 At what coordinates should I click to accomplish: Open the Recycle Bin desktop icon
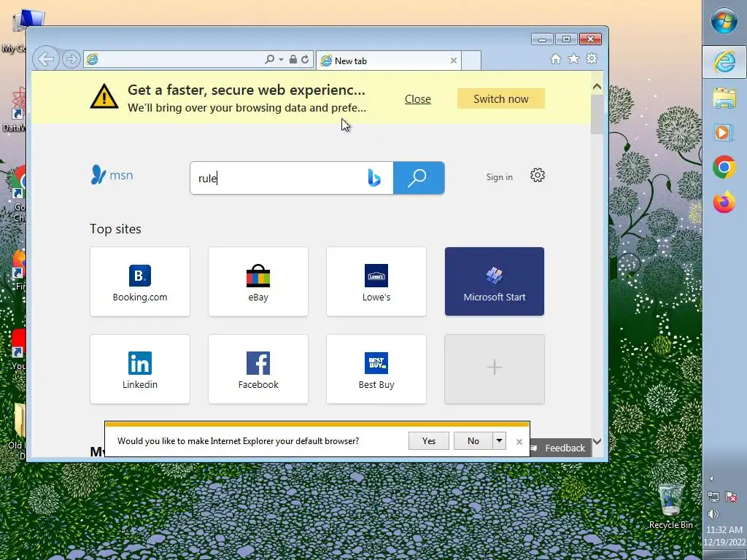point(671,506)
